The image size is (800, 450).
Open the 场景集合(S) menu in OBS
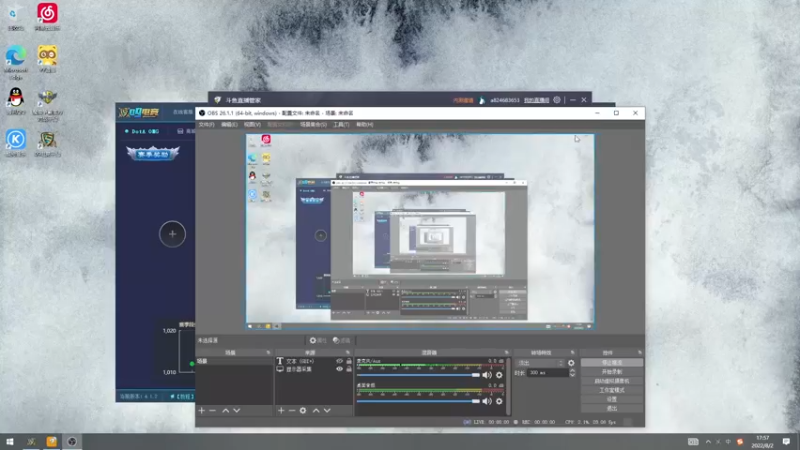313,124
